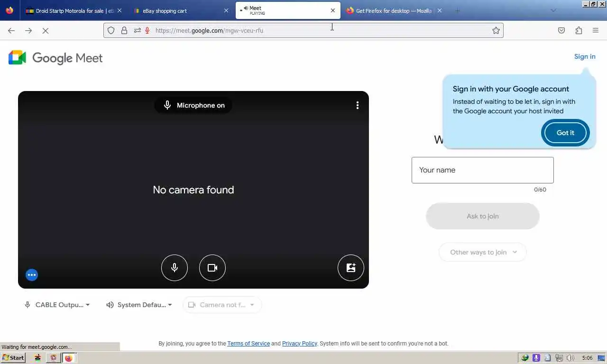Close the Droid Startp Motorola tab
Image resolution: width=607 pixels, height=364 pixels.
120,10
